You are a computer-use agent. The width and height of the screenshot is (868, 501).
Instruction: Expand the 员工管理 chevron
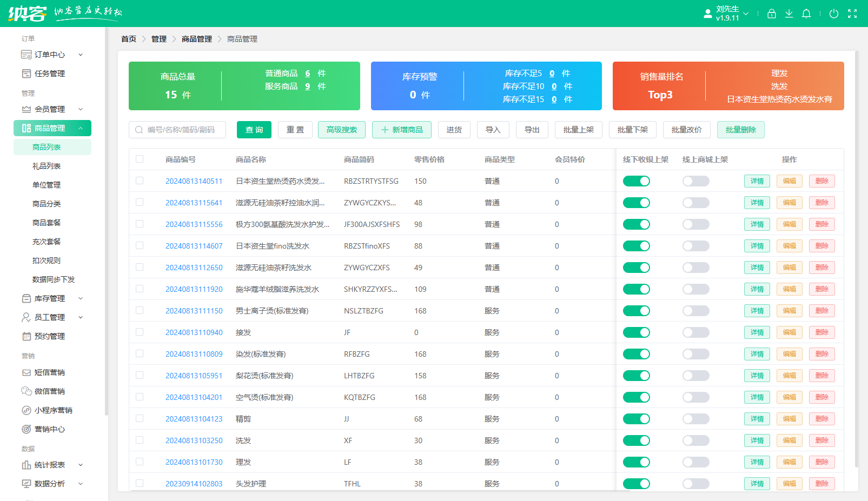(81, 317)
